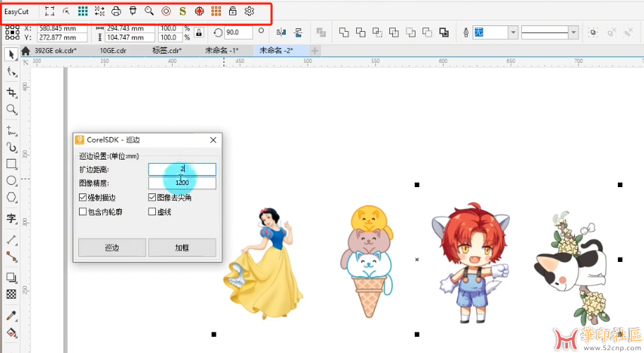This screenshot has width=644, height=353.
Task: Select the Shape tool in toolbox
Action: click(11, 73)
